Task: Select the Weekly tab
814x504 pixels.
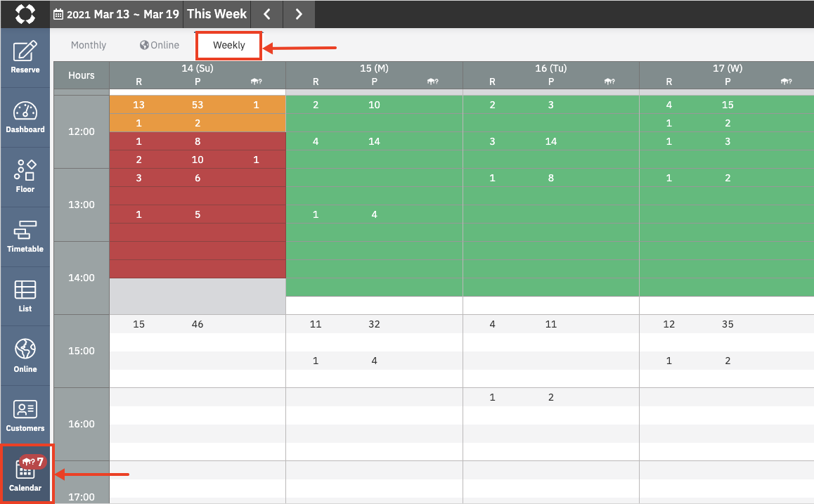Action: tap(229, 45)
